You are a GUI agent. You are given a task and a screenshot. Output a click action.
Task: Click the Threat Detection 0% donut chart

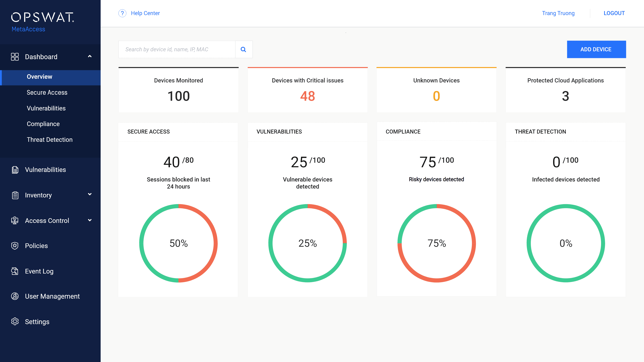pos(566,243)
